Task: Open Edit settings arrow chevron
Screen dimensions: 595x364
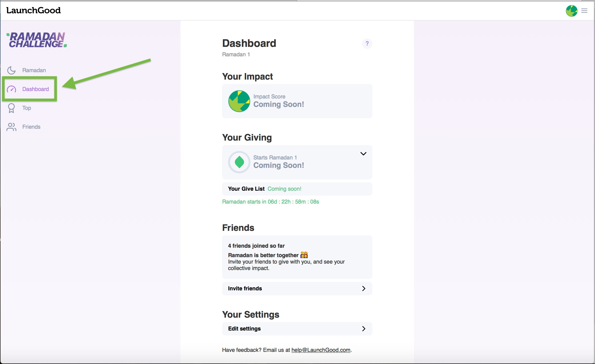Action: pyautogui.click(x=363, y=329)
